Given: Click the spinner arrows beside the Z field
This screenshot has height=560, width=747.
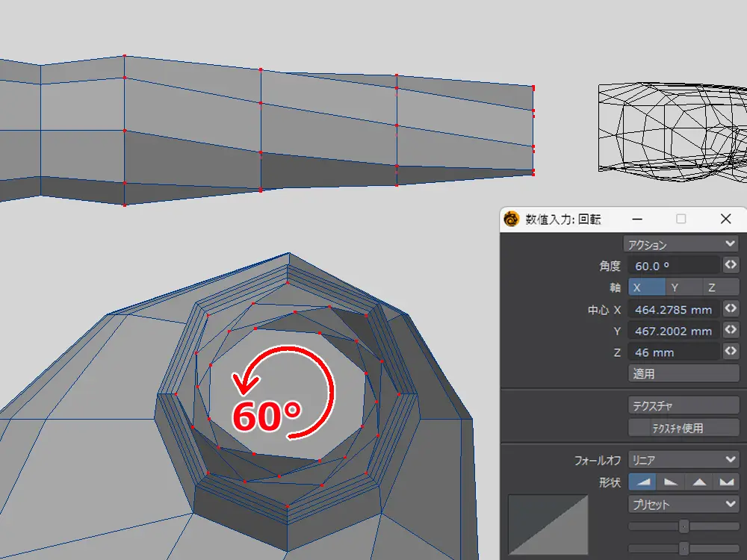Looking at the screenshot, I should point(731,352).
